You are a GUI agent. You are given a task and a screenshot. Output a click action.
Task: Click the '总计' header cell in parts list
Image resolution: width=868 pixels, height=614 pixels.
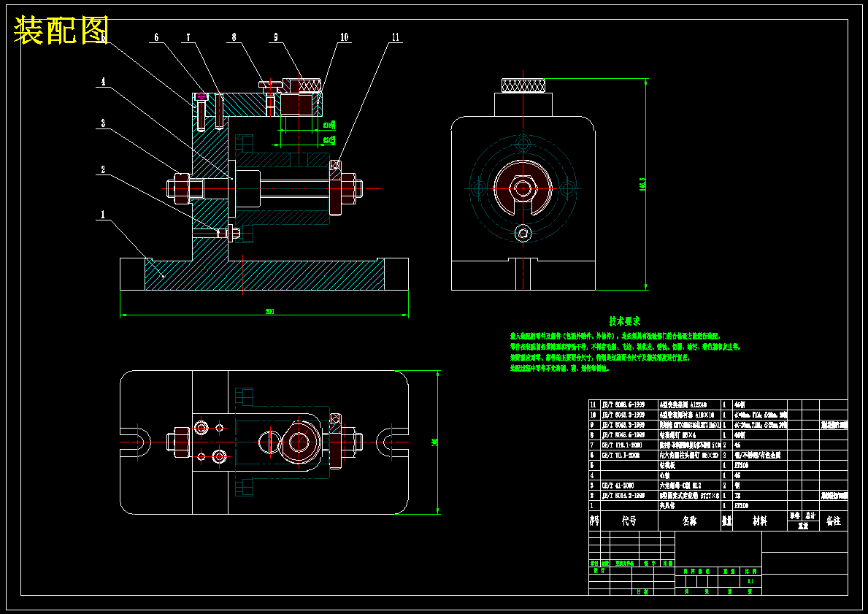(x=811, y=516)
